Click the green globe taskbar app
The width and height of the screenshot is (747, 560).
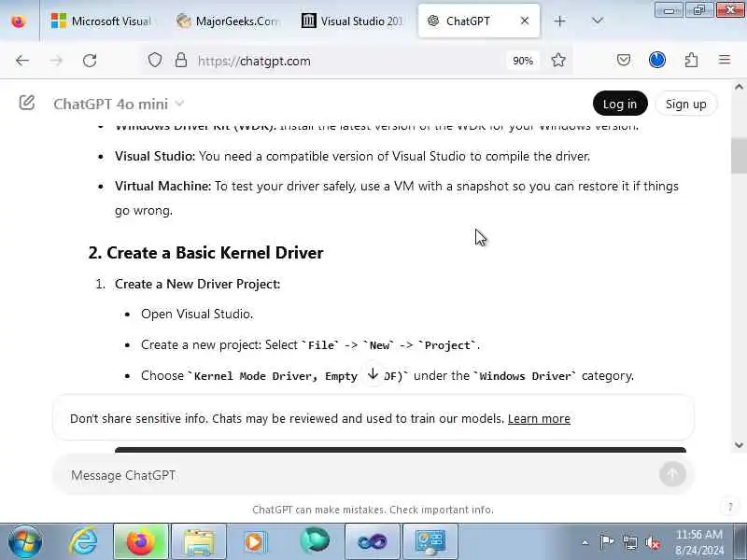click(x=315, y=541)
